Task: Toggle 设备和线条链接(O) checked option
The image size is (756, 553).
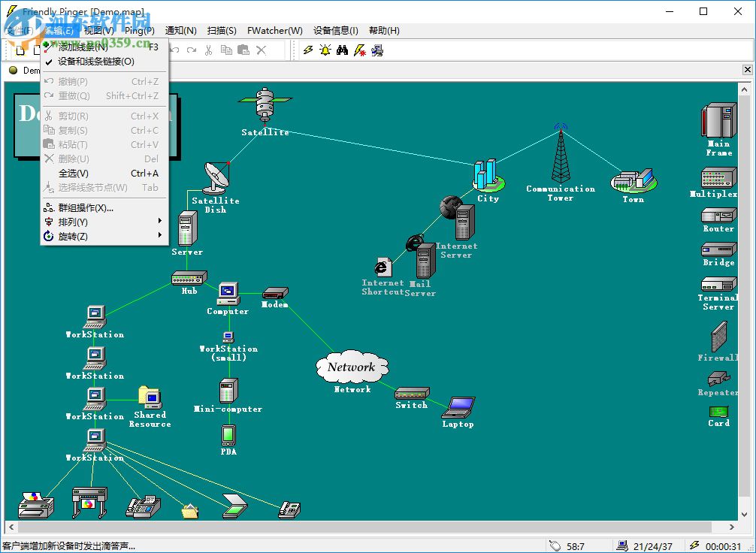Action: click(104, 62)
